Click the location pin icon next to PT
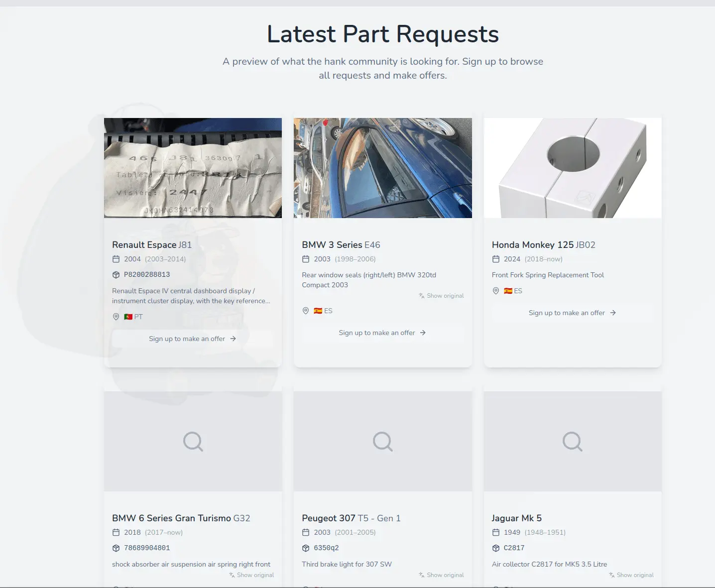Image resolution: width=715 pixels, height=588 pixels. [116, 317]
